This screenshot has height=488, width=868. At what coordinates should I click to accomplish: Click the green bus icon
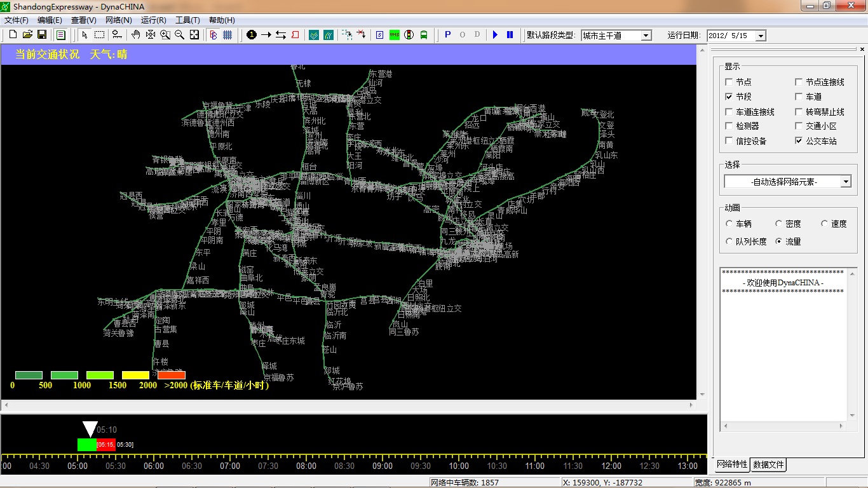click(x=424, y=35)
